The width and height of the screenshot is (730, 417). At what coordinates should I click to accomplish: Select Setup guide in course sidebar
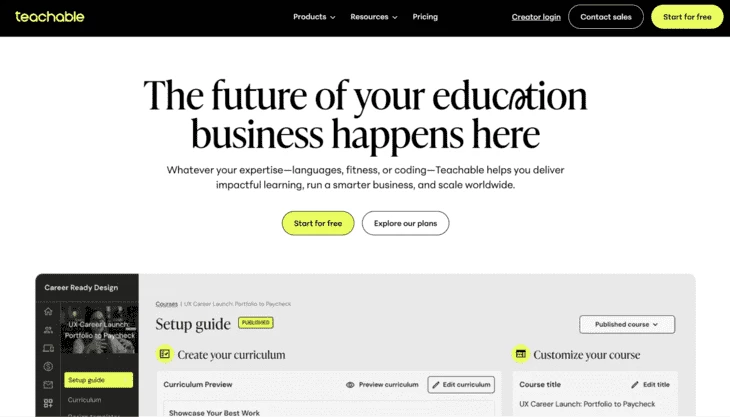98,380
